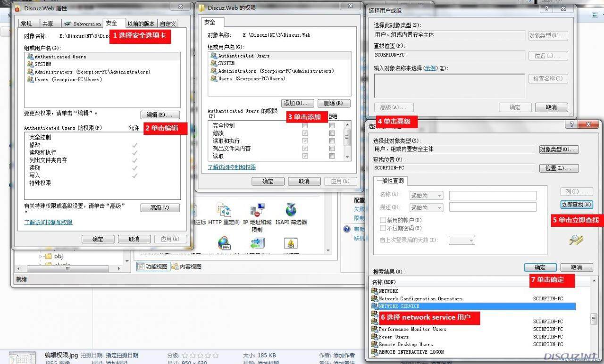The height and width of the screenshot is (364, 604).
Task: Open the HTTP 重定向 feature icon
Action: point(223,209)
